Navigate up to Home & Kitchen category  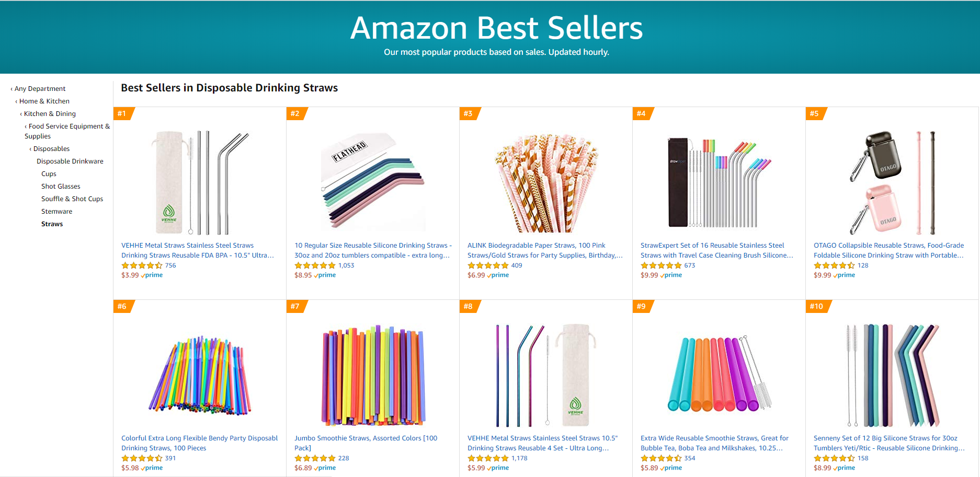coord(44,101)
